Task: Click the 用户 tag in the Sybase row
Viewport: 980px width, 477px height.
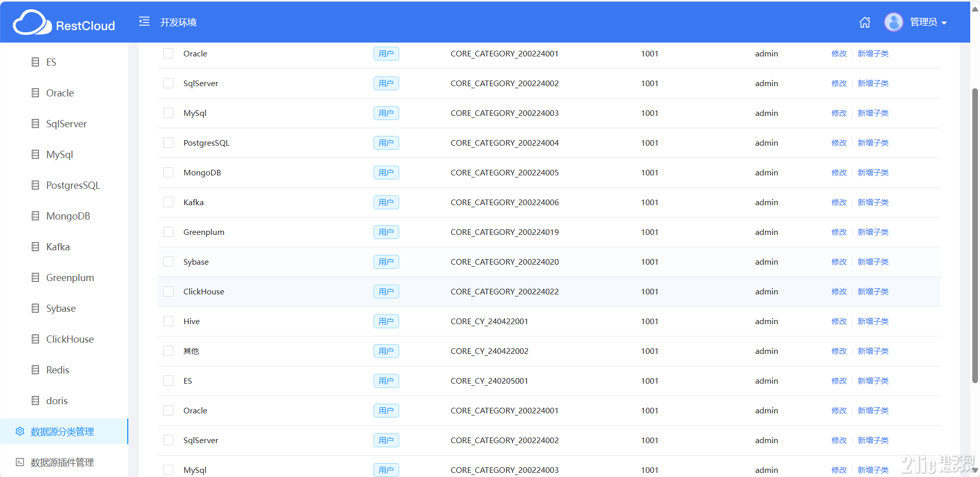Action: [x=386, y=262]
